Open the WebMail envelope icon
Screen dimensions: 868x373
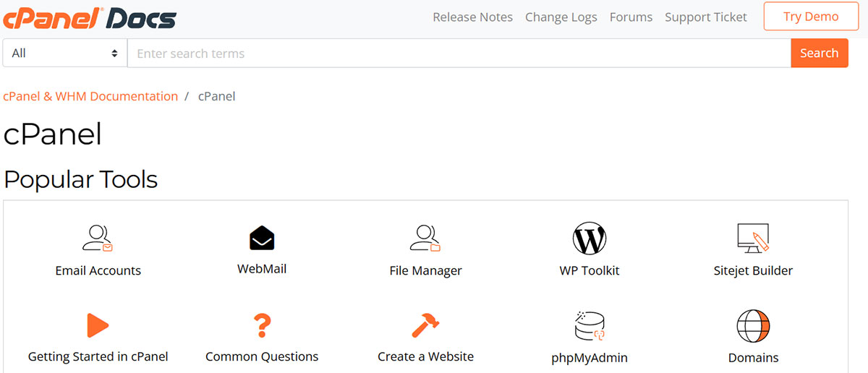262,238
